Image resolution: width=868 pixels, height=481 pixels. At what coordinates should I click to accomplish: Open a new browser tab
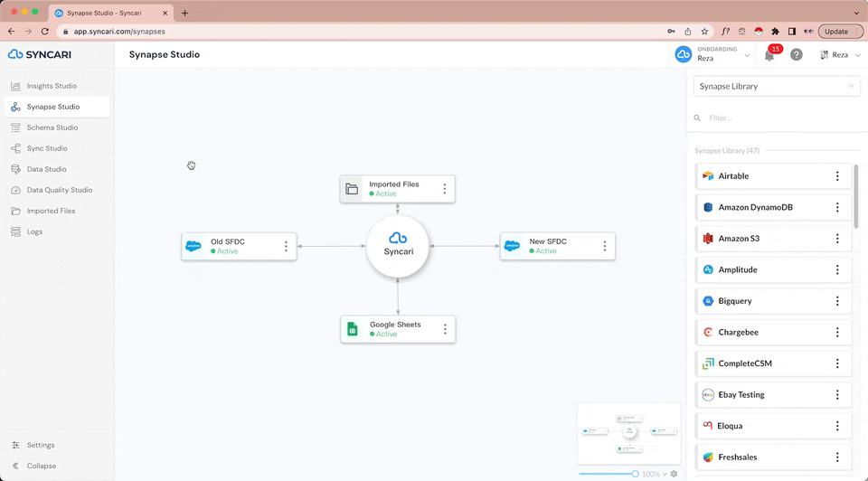coord(184,13)
